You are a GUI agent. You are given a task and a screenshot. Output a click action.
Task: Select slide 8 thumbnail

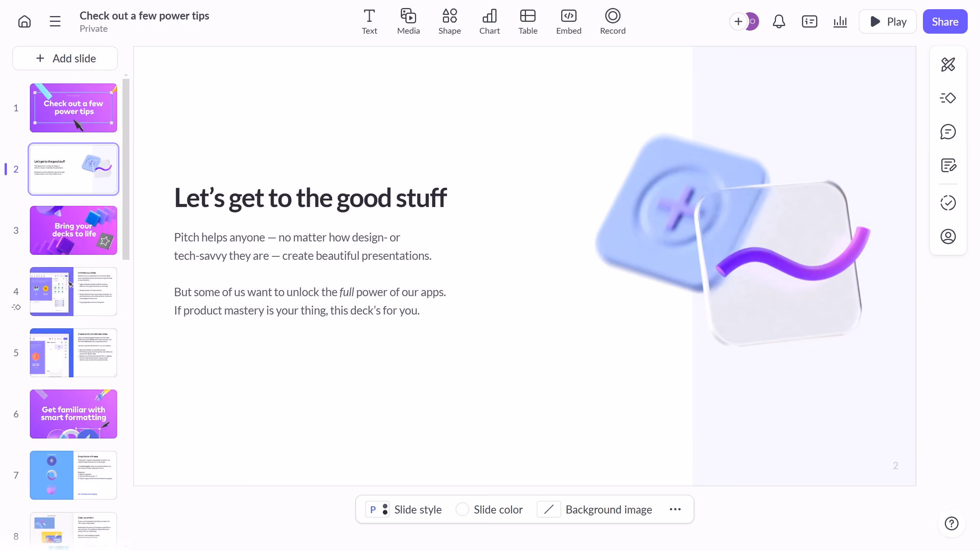(x=73, y=531)
